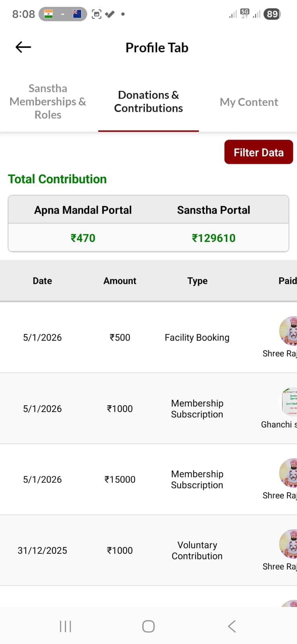The height and width of the screenshot is (644, 297).
Task: Tap the home button in the navigation bar
Action: pos(148,626)
